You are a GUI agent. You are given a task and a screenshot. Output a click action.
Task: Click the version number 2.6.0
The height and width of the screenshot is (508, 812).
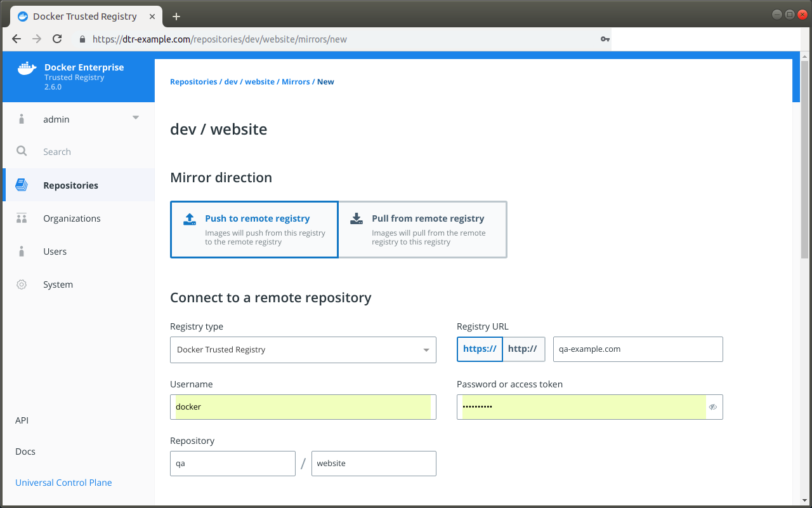(53, 87)
